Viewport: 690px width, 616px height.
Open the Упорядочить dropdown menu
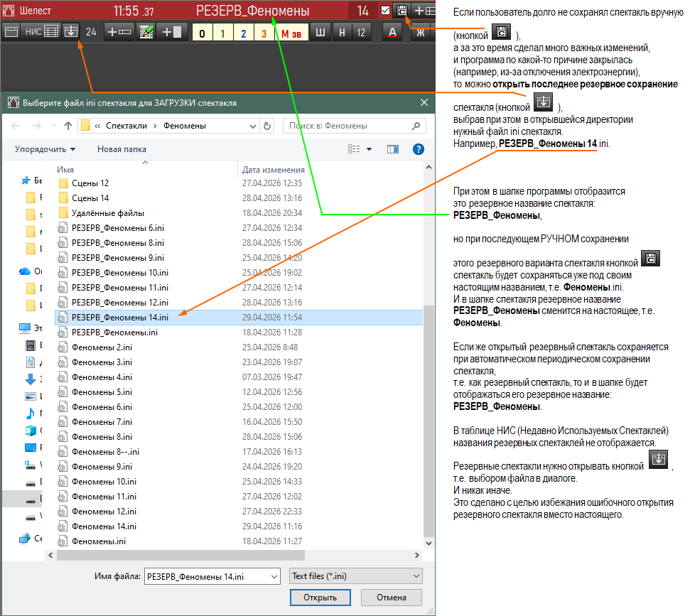point(45,149)
